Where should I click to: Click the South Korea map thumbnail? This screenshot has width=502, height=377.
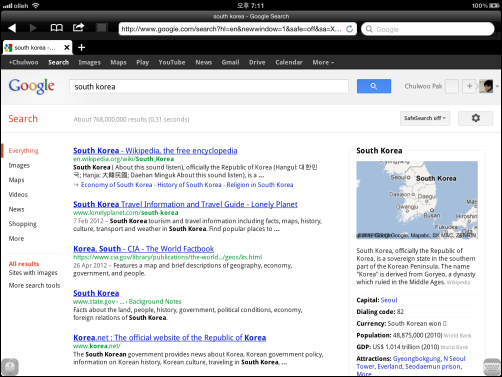tap(417, 200)
